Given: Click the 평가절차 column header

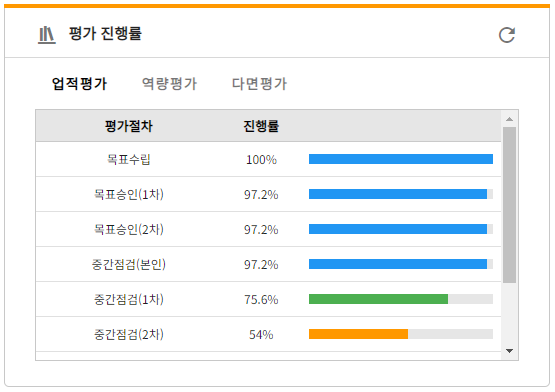Looking at the screenshot, I should pos(128,126).
